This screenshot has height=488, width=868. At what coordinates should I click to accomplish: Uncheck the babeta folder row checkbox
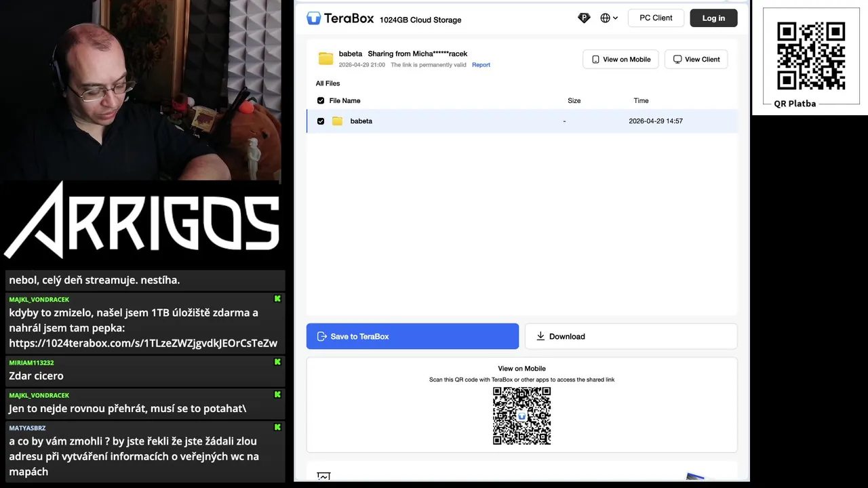click(321, 121)
